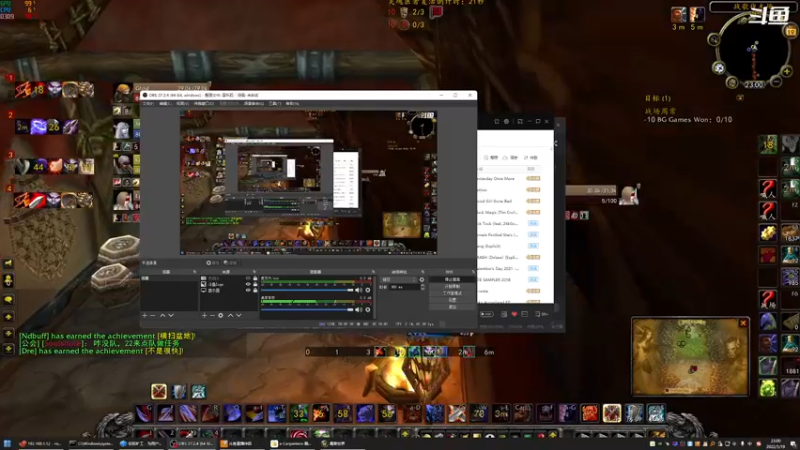
Task: Open minimap tracking icon at top-left of minimap
Action: (x=714, y=39)
